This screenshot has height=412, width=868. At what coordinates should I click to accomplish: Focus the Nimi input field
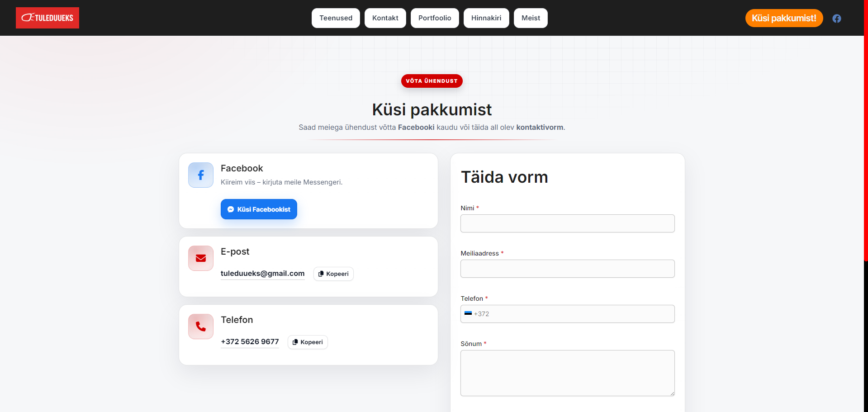[x=567, y=223]
